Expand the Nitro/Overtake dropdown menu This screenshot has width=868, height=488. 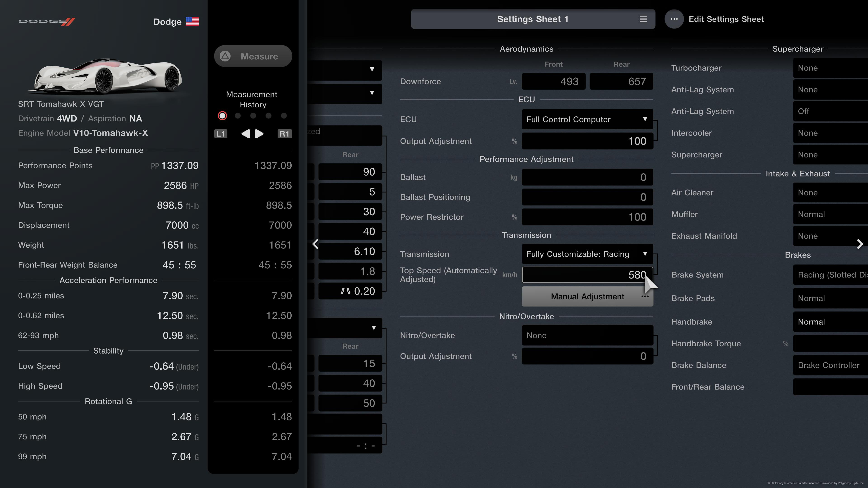coord(587,335)
